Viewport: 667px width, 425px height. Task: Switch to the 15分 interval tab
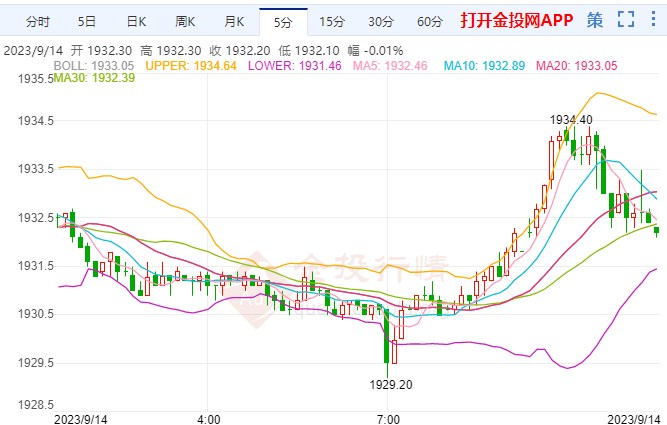(332, 21)
